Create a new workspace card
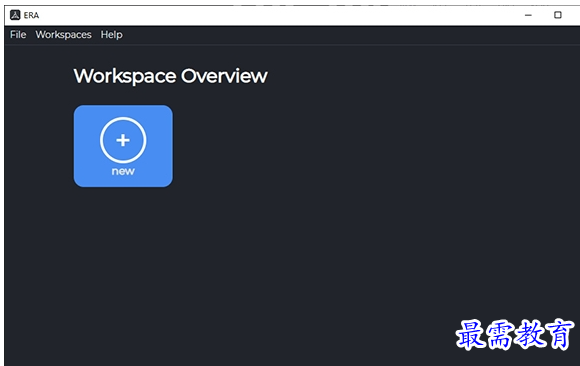This screenshot has height=366, width=580. tap(123, 146)
